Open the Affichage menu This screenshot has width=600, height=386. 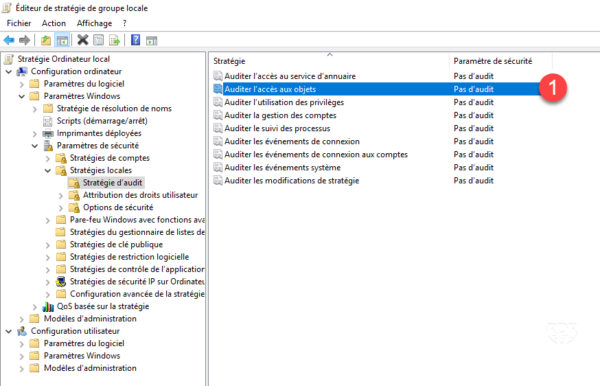click(94, 23)
